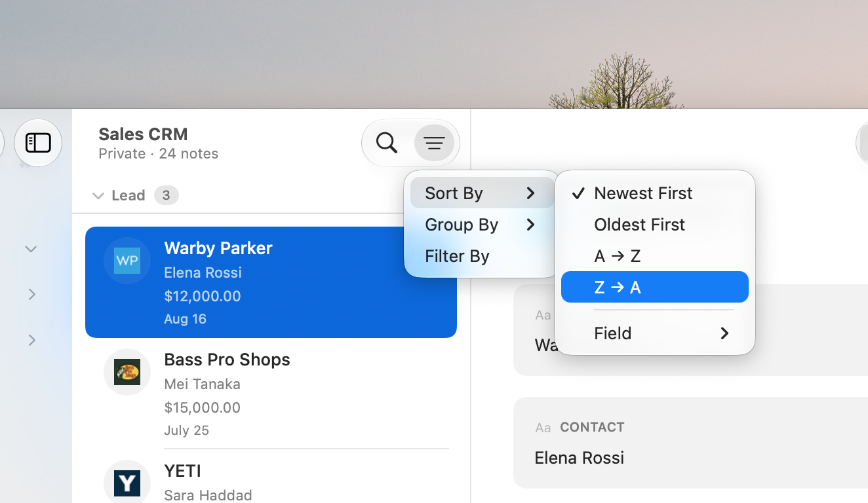Click the $12,000.00 amount
Viewport: 868px width, 503px height.
click(x=203, y=296)
